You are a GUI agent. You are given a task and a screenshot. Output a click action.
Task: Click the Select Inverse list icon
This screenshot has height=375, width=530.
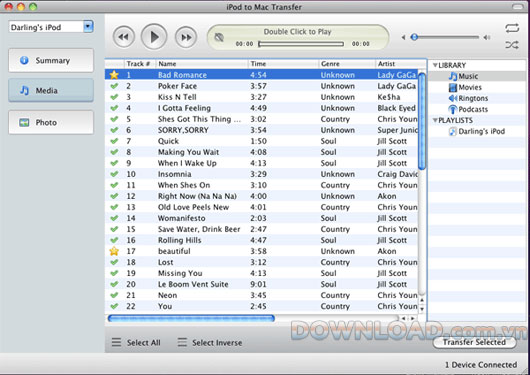pos(182,343)
